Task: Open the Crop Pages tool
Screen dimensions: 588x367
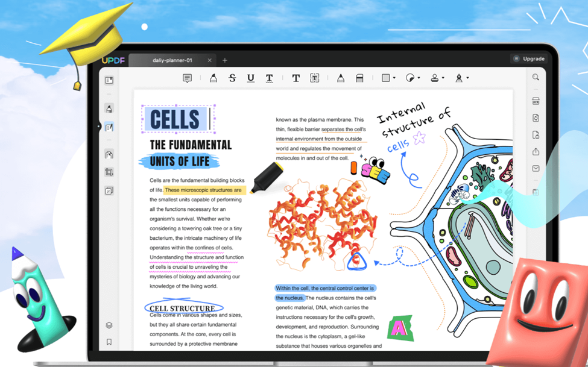Action: pos(109,172)
